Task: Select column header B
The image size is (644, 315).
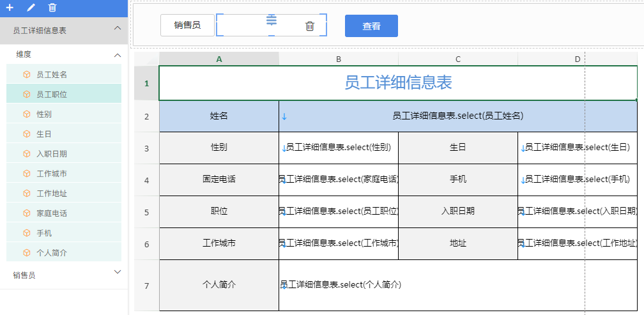Action: [x=339, y=59]
